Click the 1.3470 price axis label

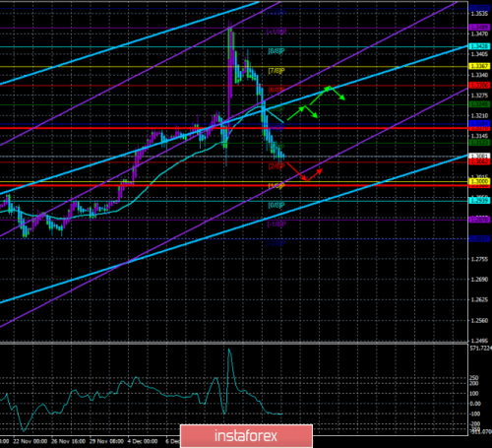click(x=479, y=33)
